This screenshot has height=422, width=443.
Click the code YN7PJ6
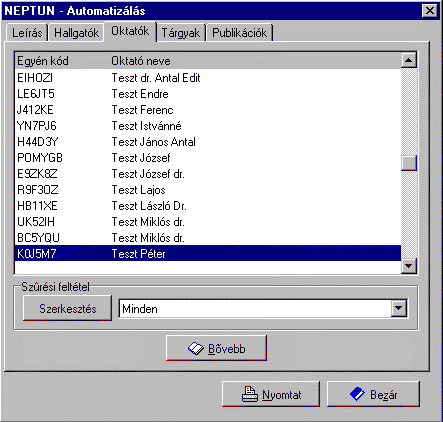click(x=37, y=126)
